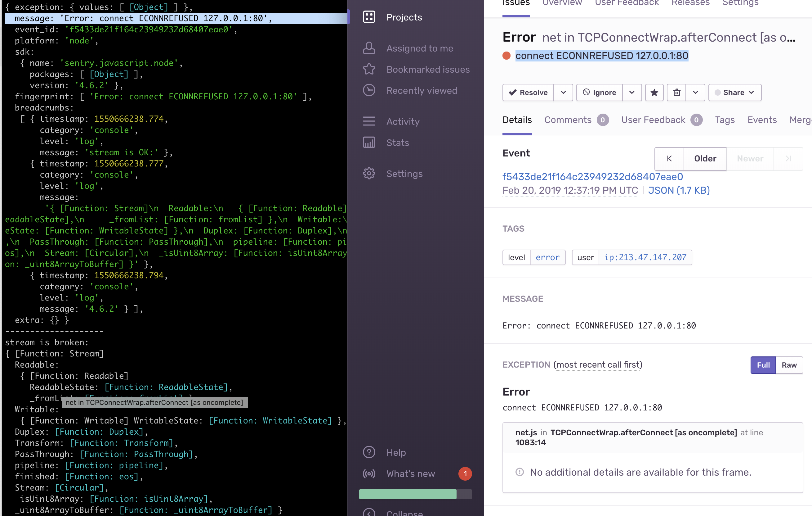Switch to the User Feedback tab
This screenshot has height=516, width=812.
(x=626, y=3)
